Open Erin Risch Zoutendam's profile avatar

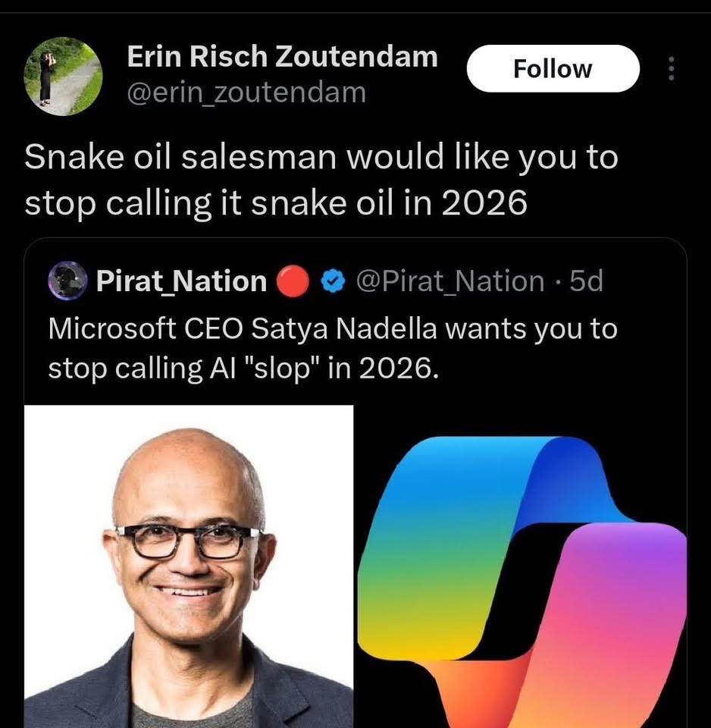tap(61, 77)
